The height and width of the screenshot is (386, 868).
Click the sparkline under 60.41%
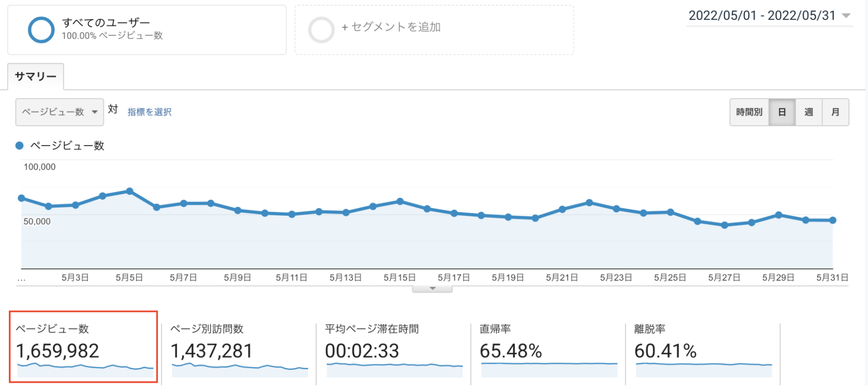[x=704, y=370]
